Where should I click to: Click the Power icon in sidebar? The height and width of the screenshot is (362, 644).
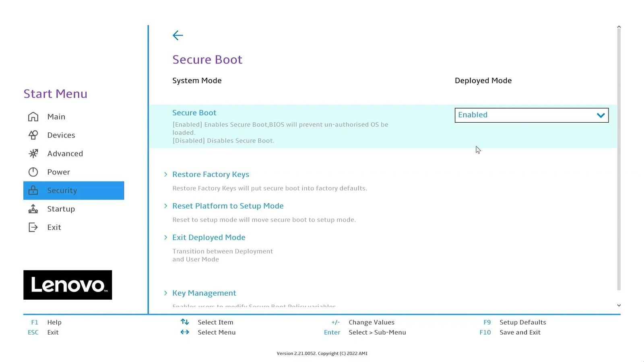pos(33,172)
